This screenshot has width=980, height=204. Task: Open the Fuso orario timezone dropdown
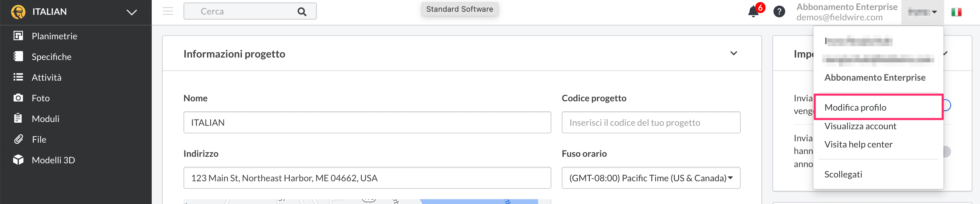[651, 178]
